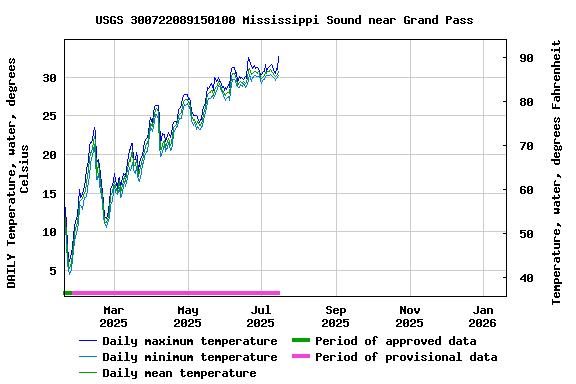Click the 70 tick on Fahrenheit axis
The image size is (576, 384).
(x=526, y=146)
